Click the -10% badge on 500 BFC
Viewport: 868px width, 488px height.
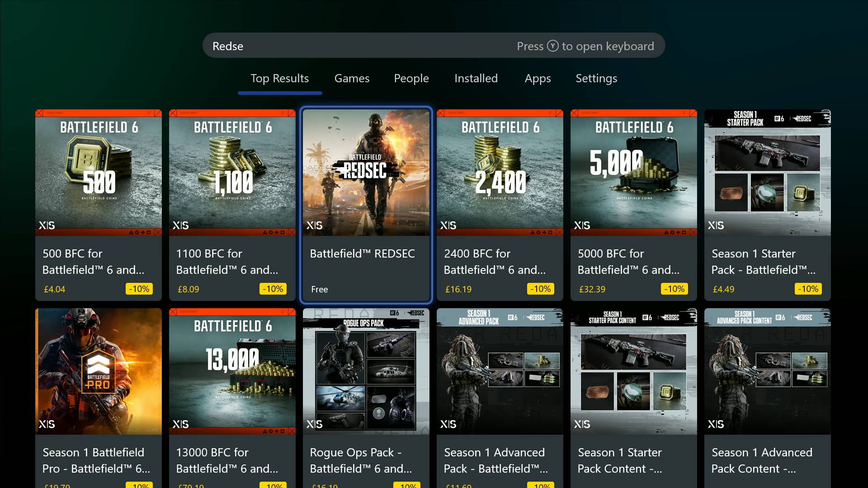[x=139, y=289]
